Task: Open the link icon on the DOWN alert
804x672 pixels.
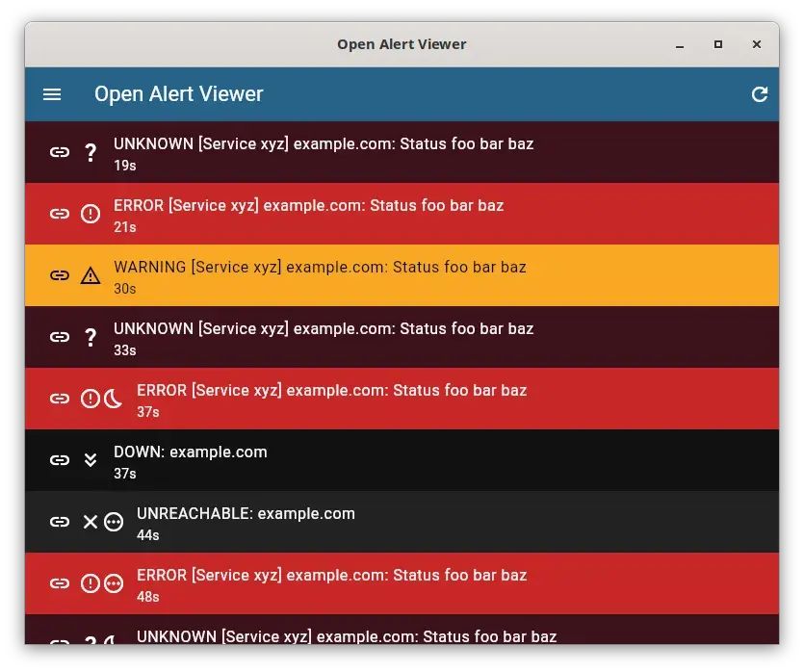Action: [59, 459]
